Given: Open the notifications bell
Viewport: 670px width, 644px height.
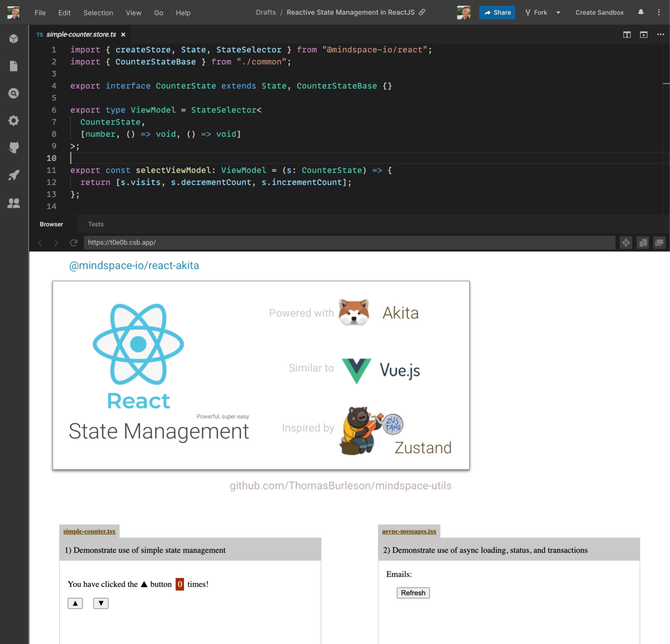Looking at the screenshot, I should tap(641, 12).
